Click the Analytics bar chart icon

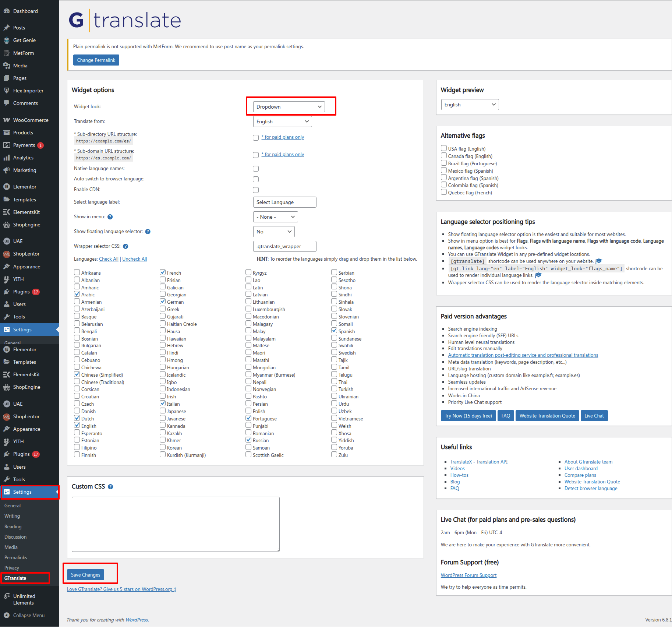[x=7, y=158]
